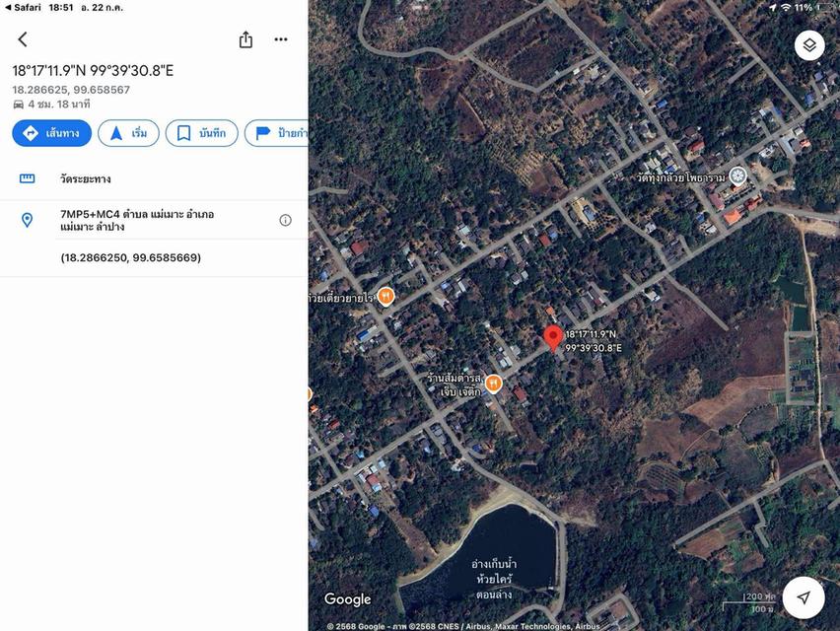Tap the blue location pin icon
This screenshot has width=840, height=631.
click(27, 220)
